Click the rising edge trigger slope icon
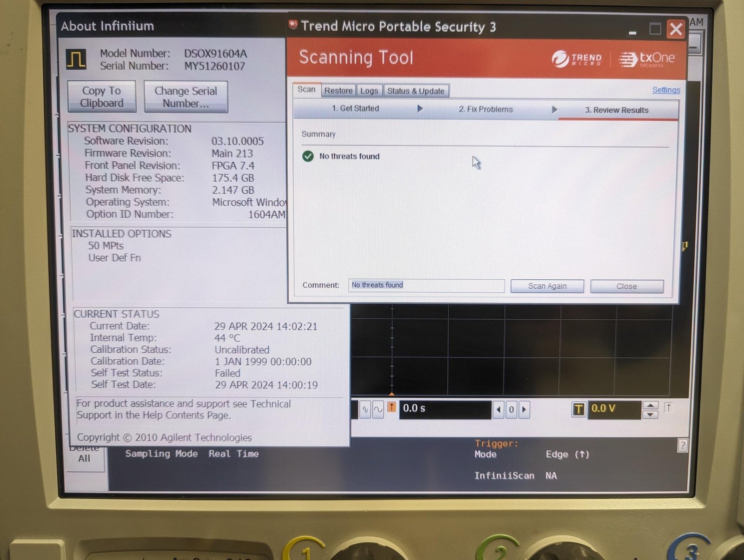Viewport: 744px width, 560px height. [x=668, y=408]
